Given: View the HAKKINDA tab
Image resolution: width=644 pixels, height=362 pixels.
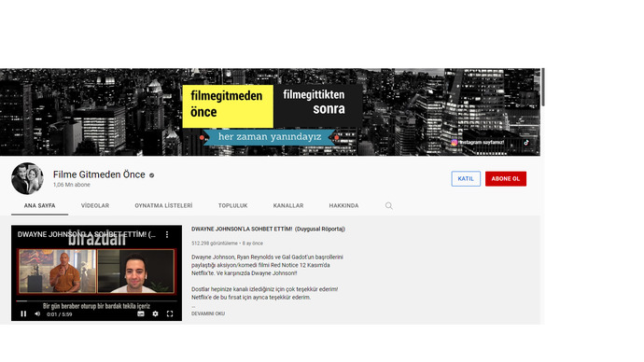Looking at the screenshot, I should pyautogui.click(x=343, y=205).
